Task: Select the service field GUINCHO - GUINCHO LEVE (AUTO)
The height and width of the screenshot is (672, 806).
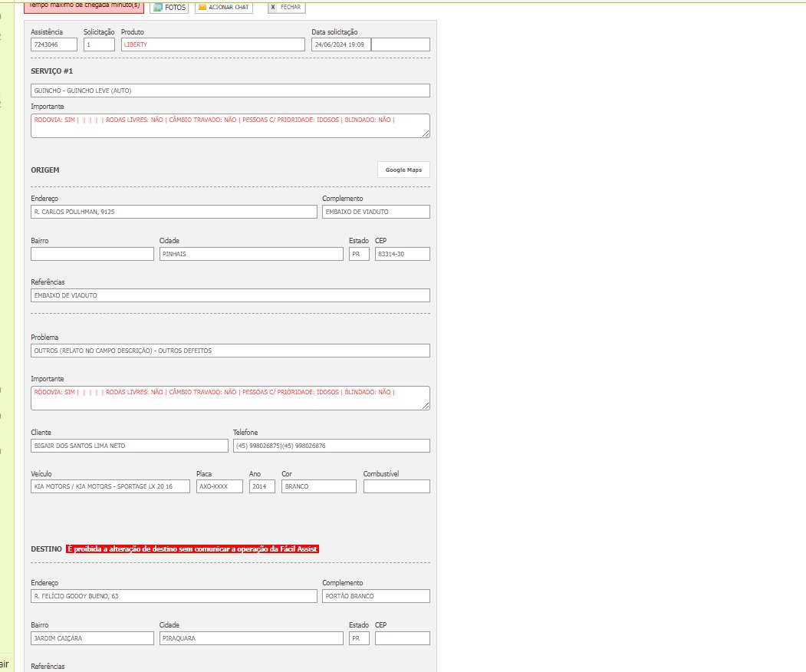Action: [230, 91]
